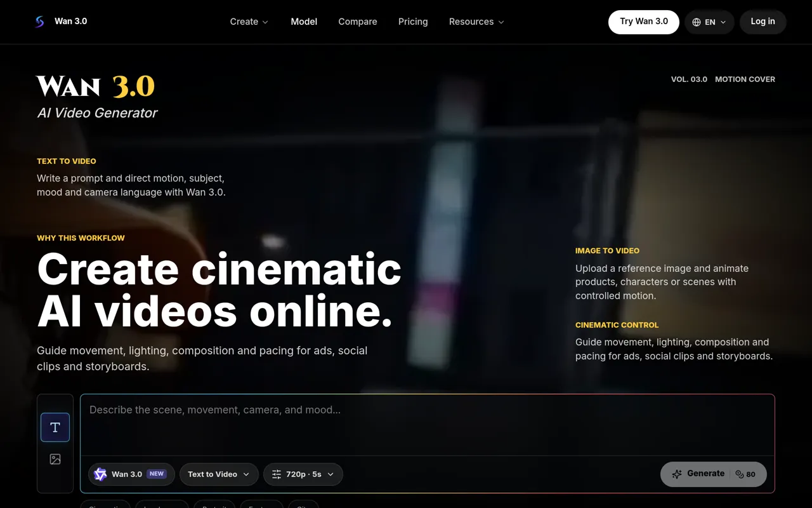This screenshot has width=812, height=508.
Task: Click into the scene description prompt field
Action: coord(428,424)
